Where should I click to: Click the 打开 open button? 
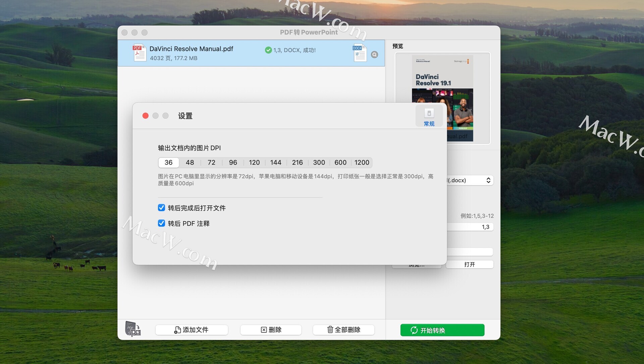coord(470,265)
